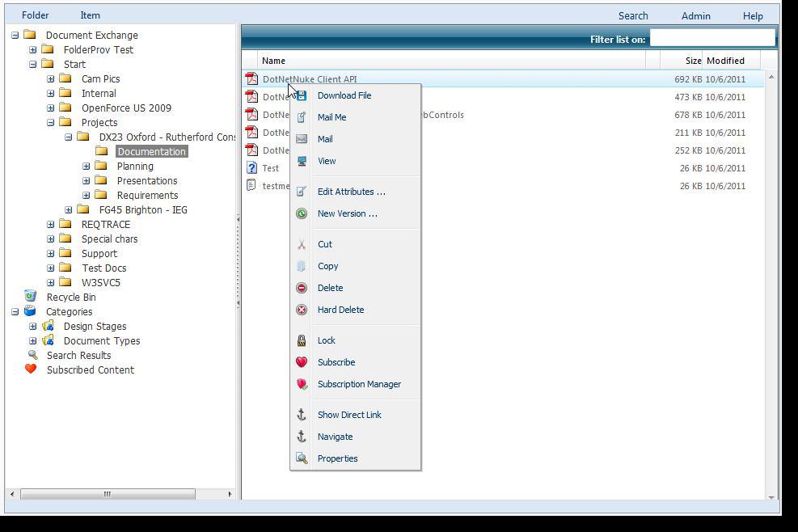Click the Show Direct Link anchor icon

[302, 415]
